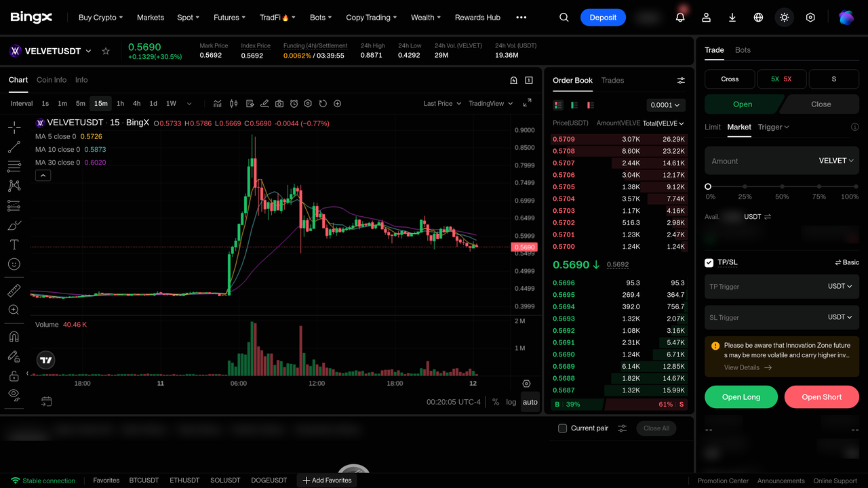Open View Details link
868x488 pixels.
click(748, 367)
